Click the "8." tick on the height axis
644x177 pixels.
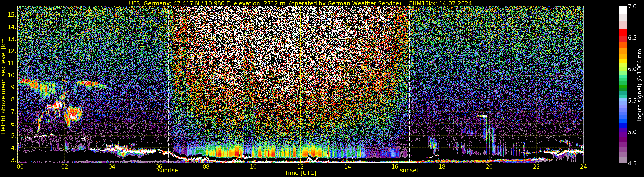(x=13, y=100)
